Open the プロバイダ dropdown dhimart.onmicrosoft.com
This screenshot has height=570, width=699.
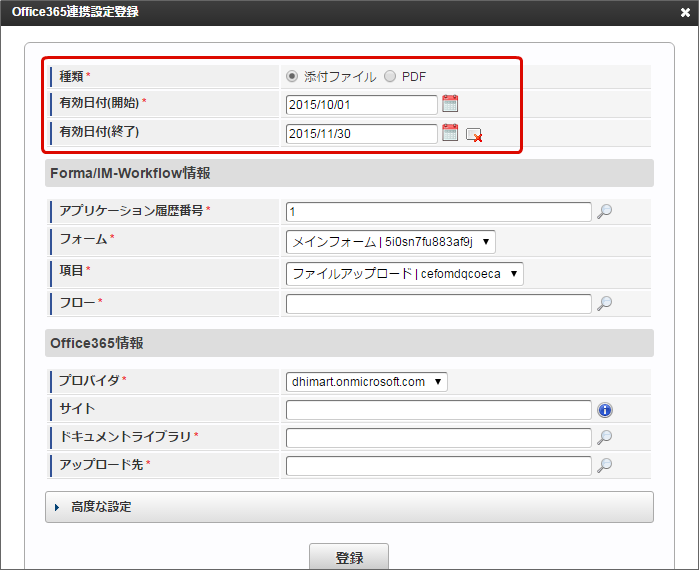tap(366, 382)
